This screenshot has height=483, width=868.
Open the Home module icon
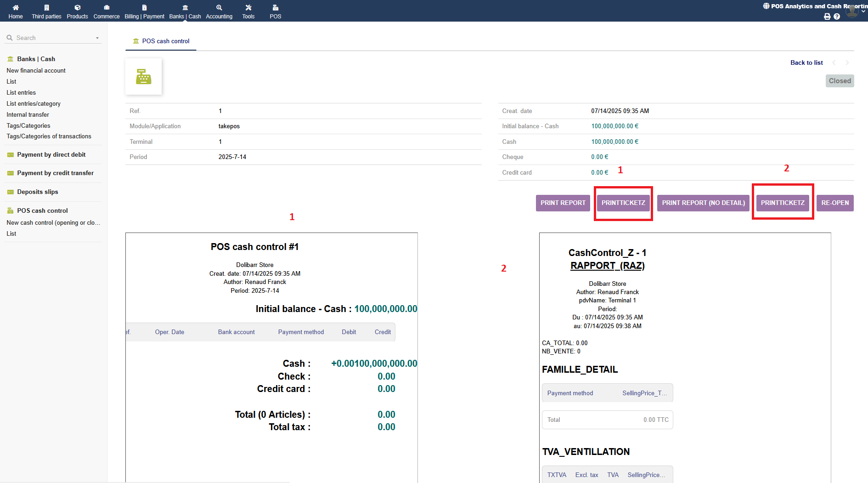[16, 8]
